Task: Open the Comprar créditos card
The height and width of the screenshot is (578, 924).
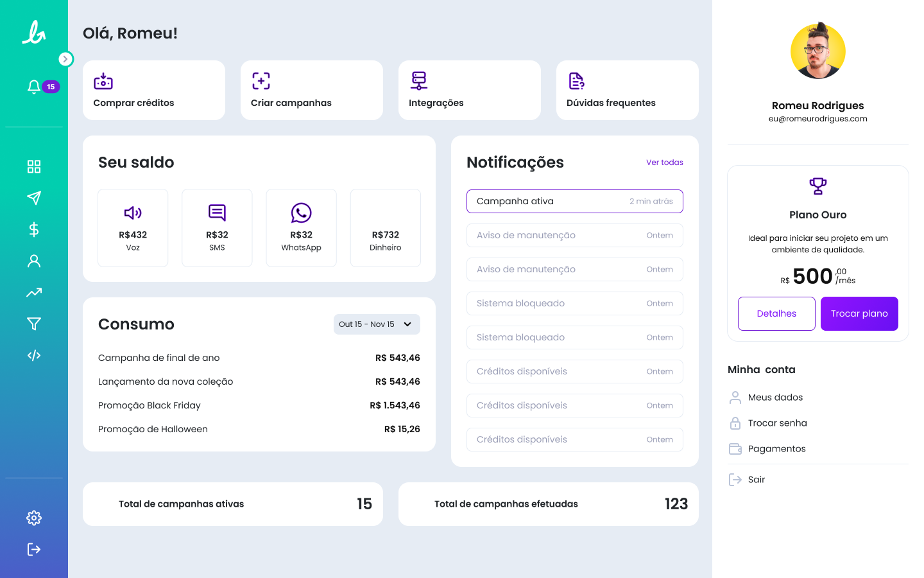Action: pos(154,91)
